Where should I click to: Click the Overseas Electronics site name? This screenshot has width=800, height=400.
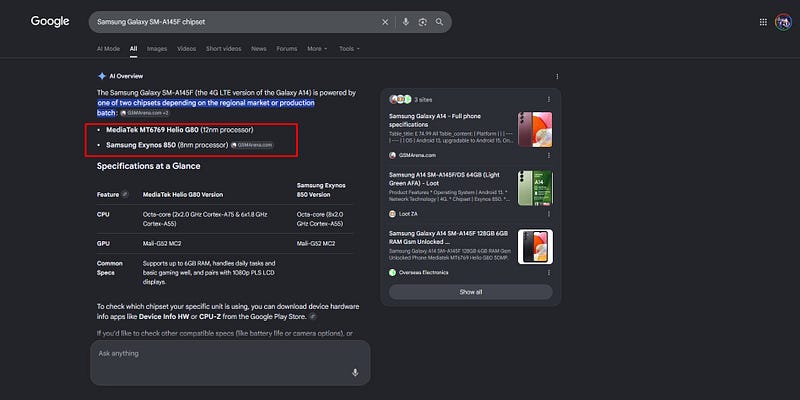click(x=424, y=272)
